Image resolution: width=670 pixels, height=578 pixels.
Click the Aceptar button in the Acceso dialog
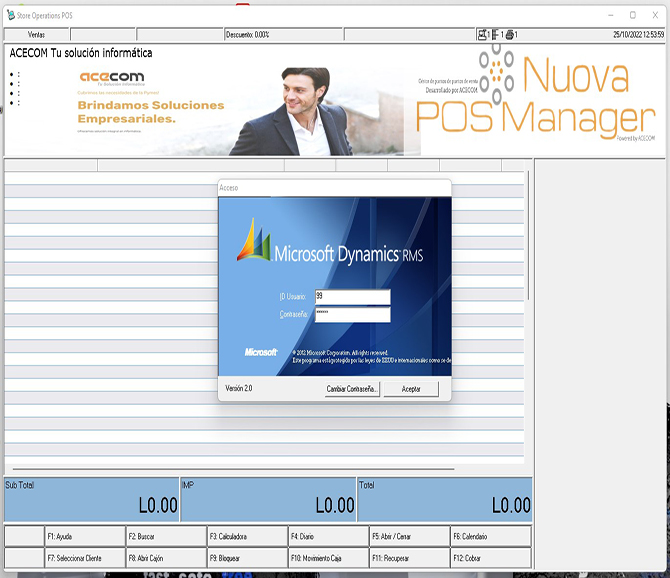coord(411,389)
